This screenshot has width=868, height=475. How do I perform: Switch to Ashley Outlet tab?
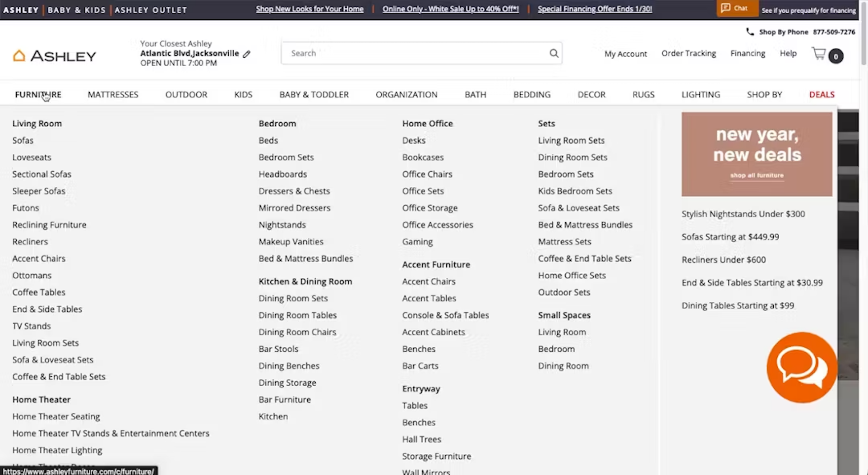(x=151, y=10)
